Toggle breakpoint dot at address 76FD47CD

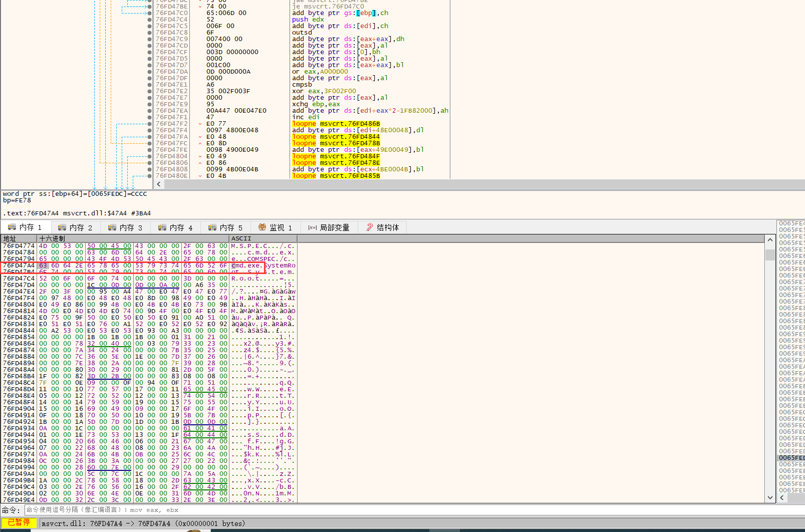pyautogui.click(x=149, y=46)
